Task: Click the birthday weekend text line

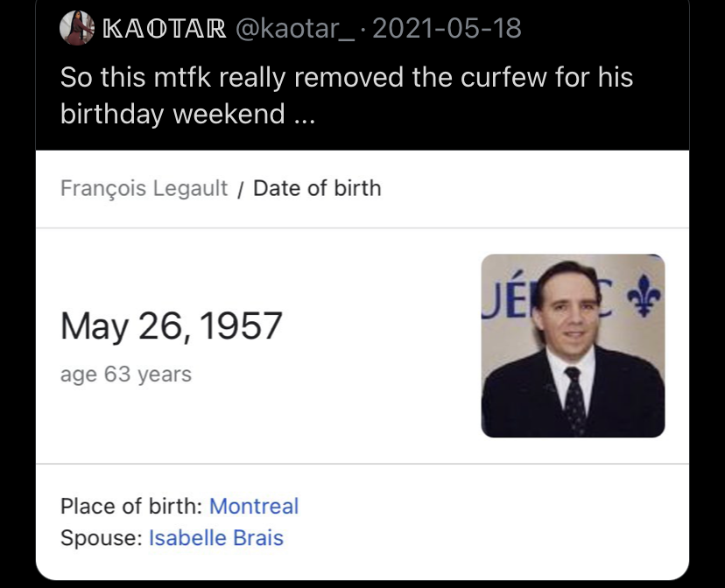Action: coord(187,114)
